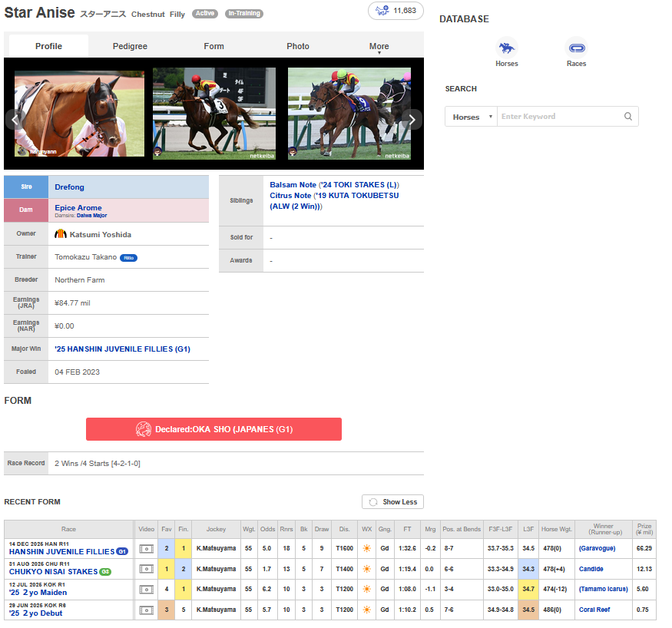Screen dimensions: 672x628
Task: Play video for Chukyo Nisai Stakes race
Action: coord(146,569)
